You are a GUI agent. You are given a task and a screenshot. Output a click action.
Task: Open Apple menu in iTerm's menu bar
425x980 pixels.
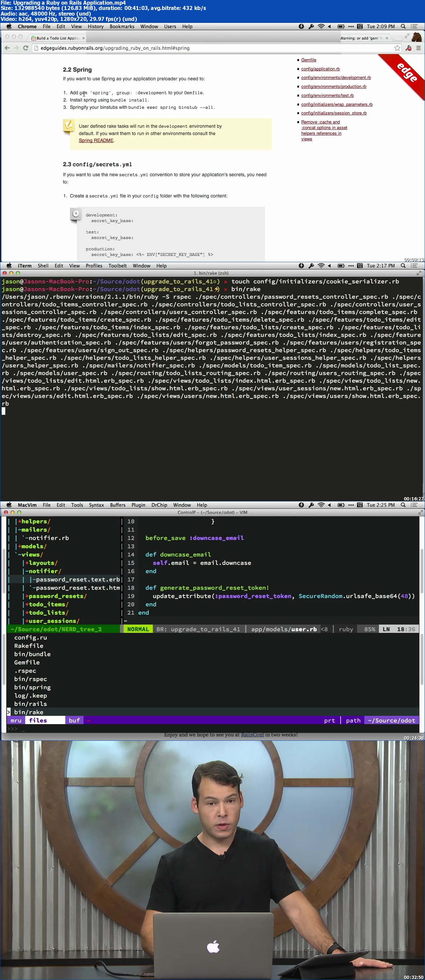[x=9, y=265]
